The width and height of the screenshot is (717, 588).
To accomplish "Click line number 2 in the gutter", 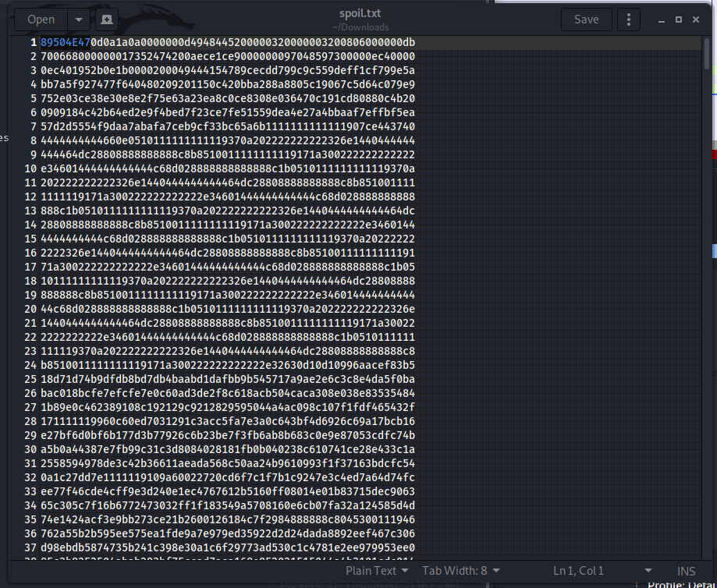I will (34, 57).
